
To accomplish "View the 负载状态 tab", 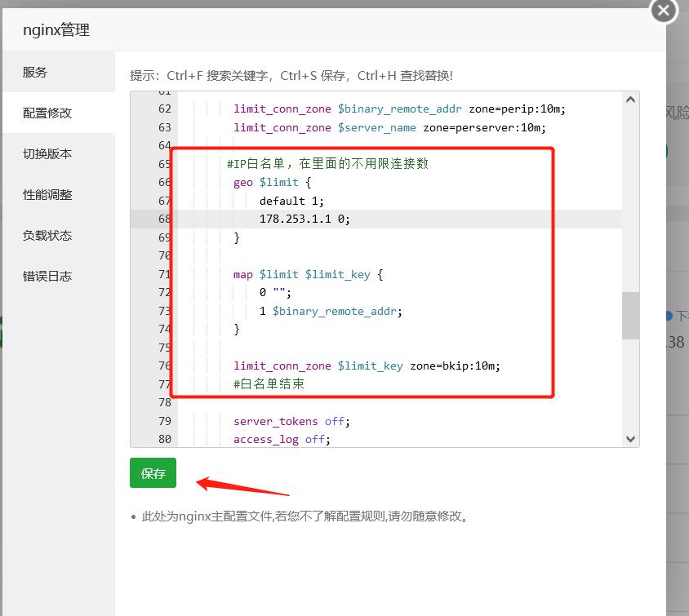I will pos(47,236).
